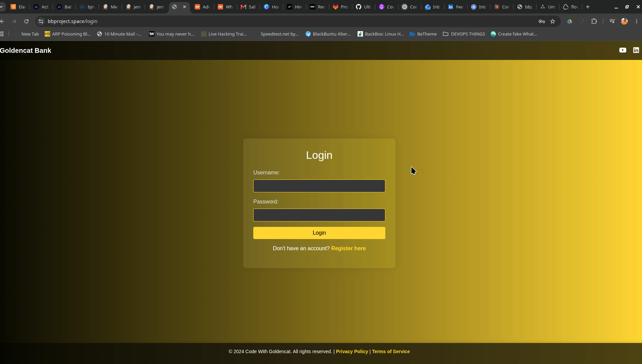The height and width of the screenshot is (364, 642).
Task: Bookmark this page with the star icon
Action: 553,21
